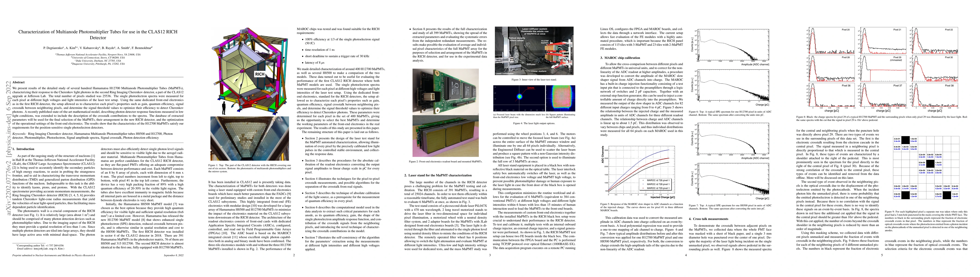
Task: Open the photomatrix mirror photo in Figure 1
Action: [250, 138]
